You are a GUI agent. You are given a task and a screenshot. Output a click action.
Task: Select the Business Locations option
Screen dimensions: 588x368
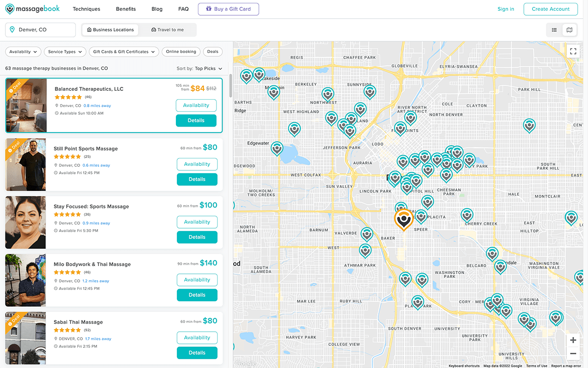[x=110, y=30]
